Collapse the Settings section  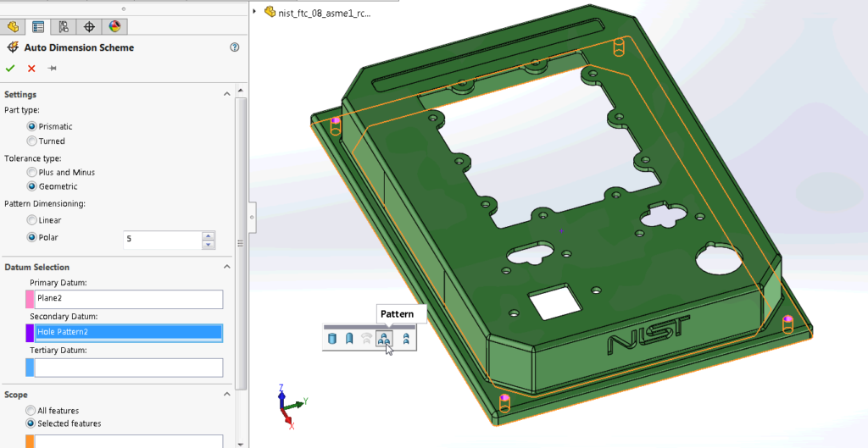[x=226, y=94]
